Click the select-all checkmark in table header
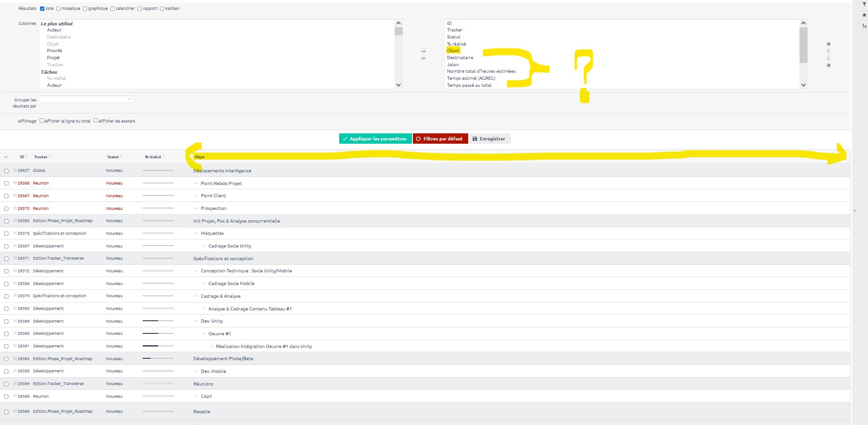The height and width of the screenshot is (425, 868). (6, 157)
